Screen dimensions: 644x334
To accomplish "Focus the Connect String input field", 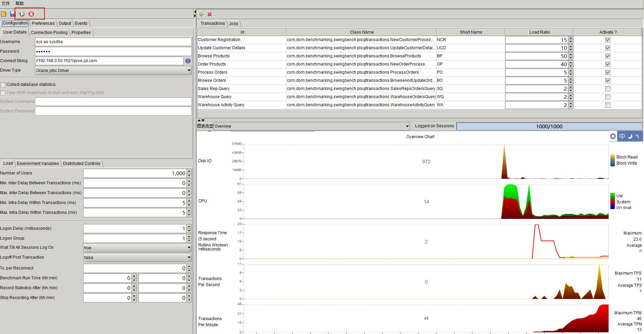I will (109, 61).
